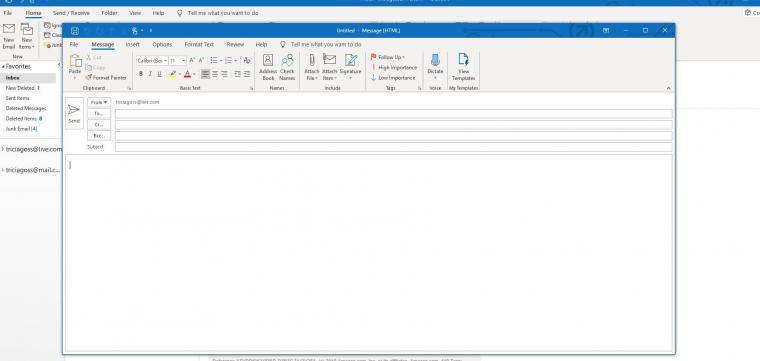Click into the Subject field

click(x=394, y=147)
